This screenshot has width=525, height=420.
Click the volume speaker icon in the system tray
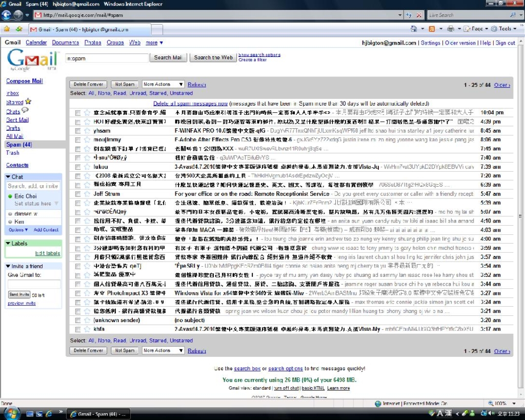(x=492, y=413)
